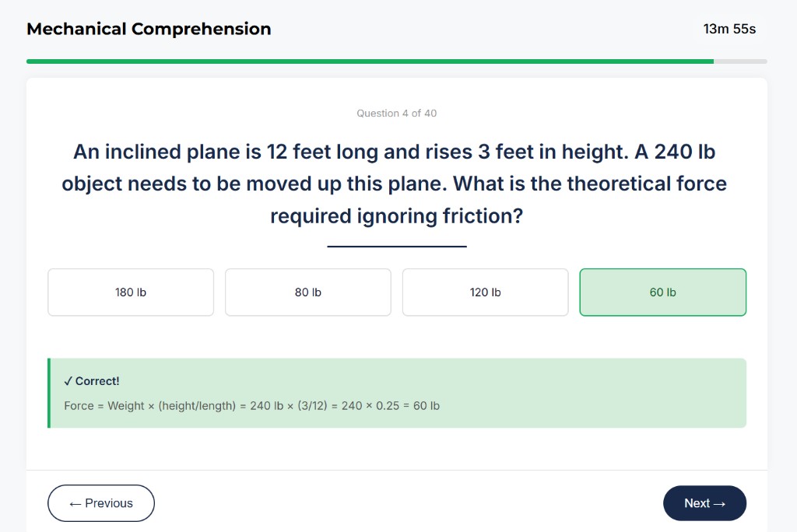Click the right arrow inside Next button

point(720,503)
